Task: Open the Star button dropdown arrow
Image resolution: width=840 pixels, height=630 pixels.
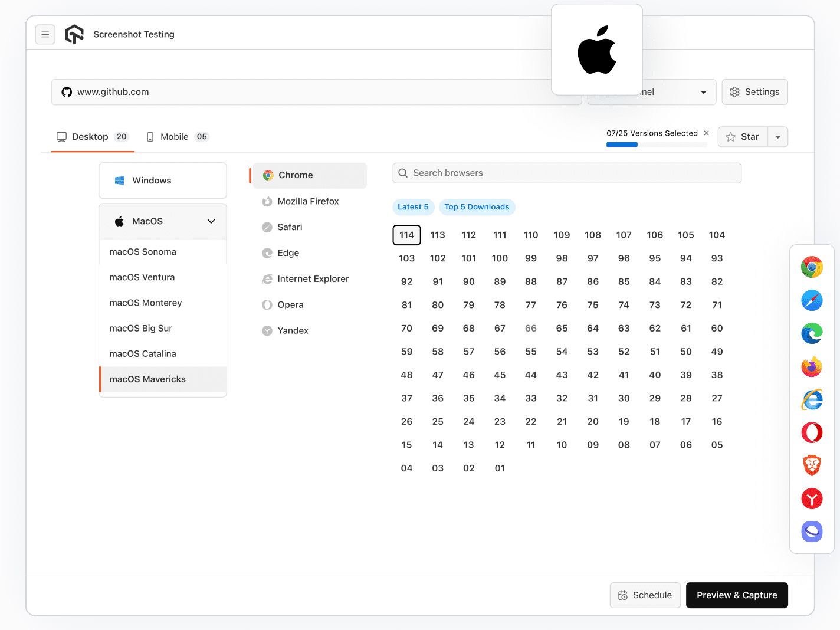Action: point(777,137)
